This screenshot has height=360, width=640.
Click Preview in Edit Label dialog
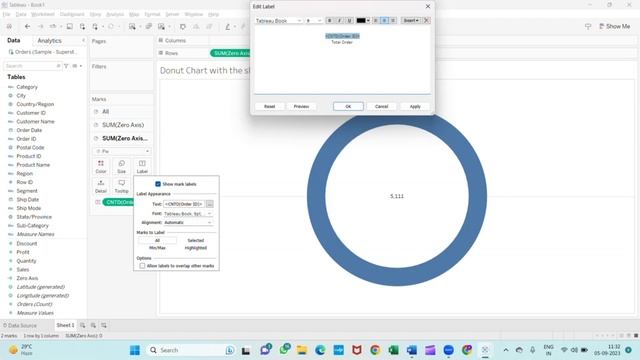[x=301, y=106]
